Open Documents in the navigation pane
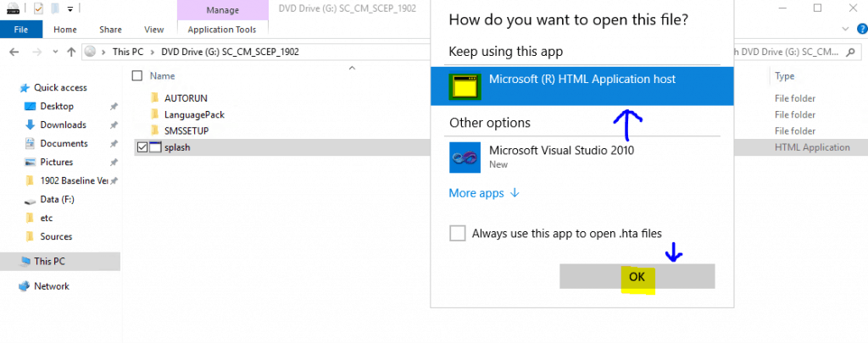 [64, 143]
